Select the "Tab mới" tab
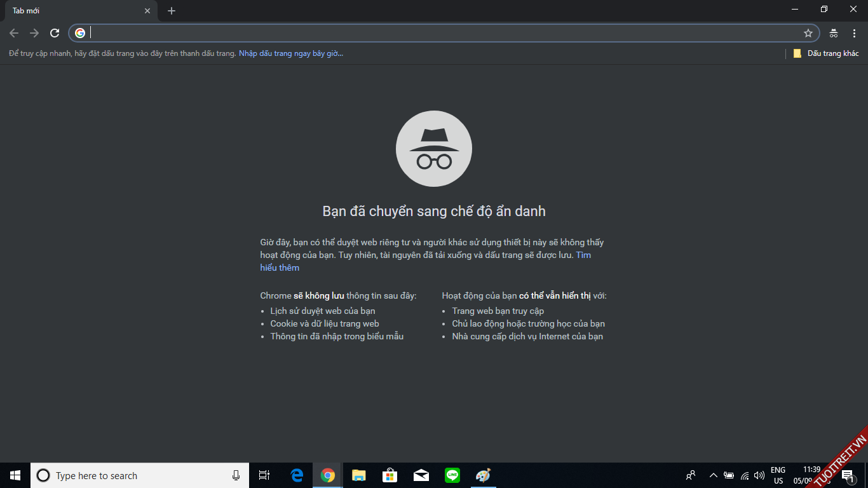 click(x=70, y=11)
